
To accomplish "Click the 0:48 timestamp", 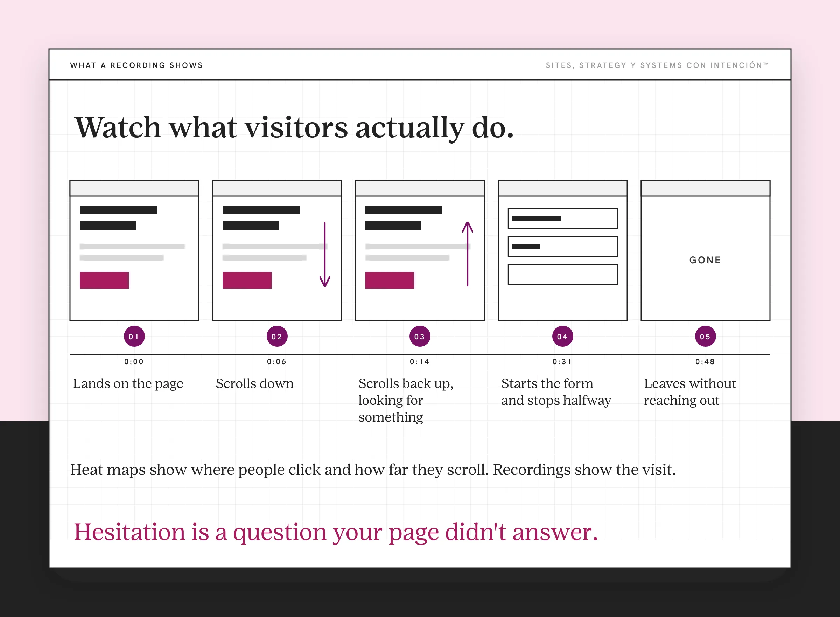I will pos(705,361).
